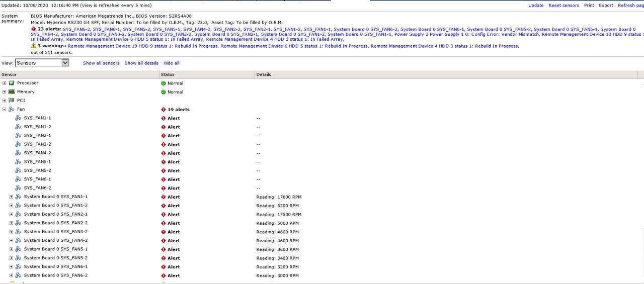This screenshot has height=284, width=644.
Task: Click Show all details link
Action: coord(141,63)
